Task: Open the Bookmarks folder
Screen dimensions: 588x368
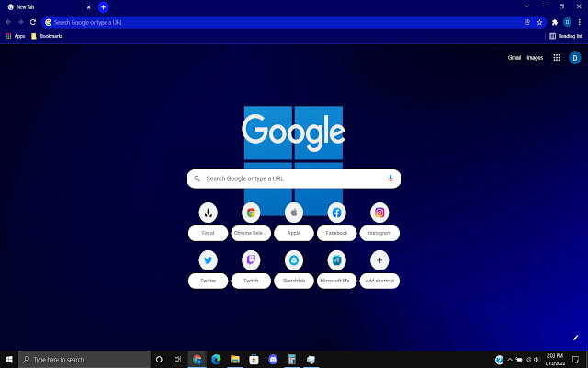Action: click(47, 36)
